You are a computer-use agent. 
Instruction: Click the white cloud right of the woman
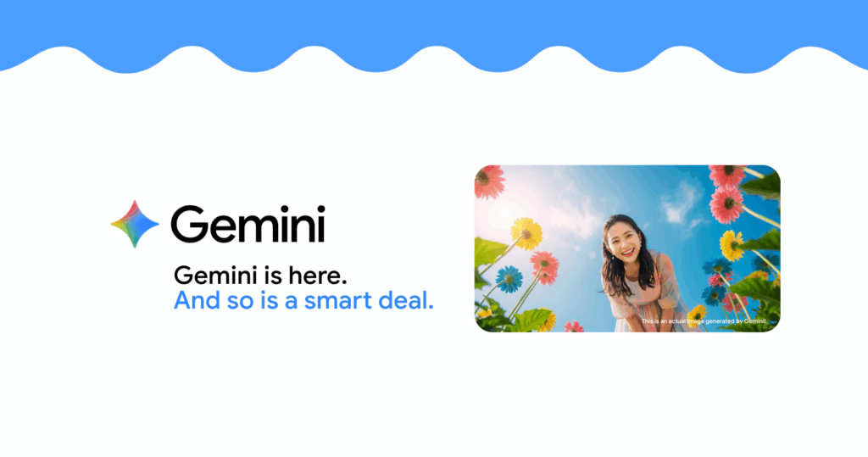pyautogui.click(x=681, y=205)
